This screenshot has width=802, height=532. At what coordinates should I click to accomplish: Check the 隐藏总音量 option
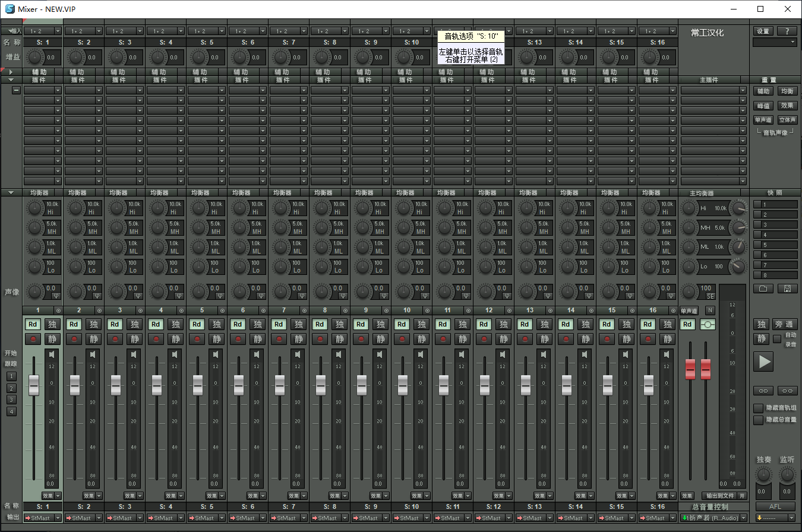pos(758,420)
